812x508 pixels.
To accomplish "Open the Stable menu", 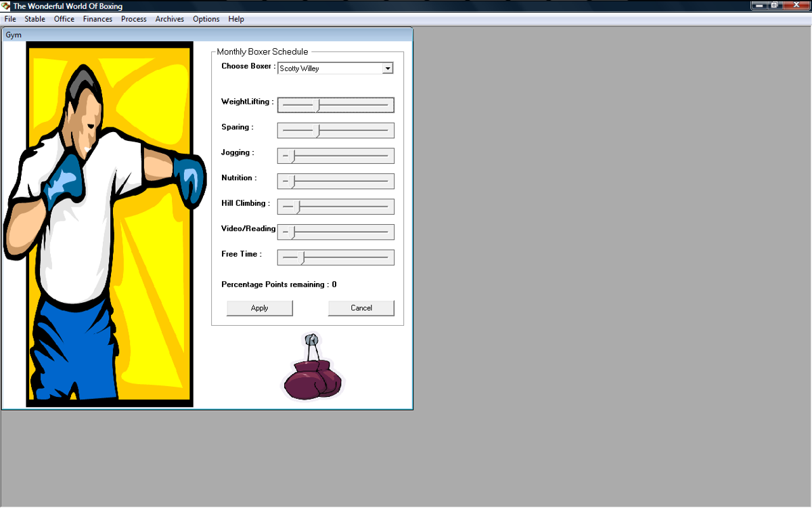I will (x=35, y=19).
